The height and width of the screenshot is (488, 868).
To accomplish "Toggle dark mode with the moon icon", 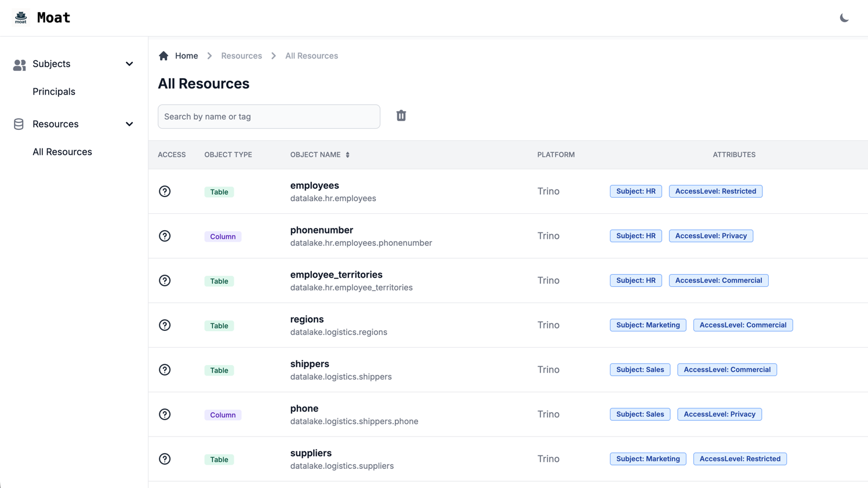I will pyautogui.click(x=844, y=17).
